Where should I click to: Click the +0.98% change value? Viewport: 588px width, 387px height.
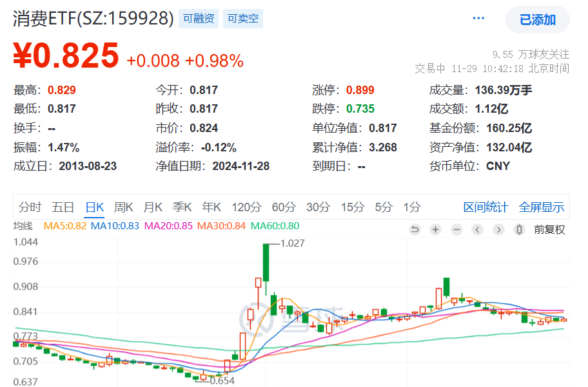click(x=214, y=61)
